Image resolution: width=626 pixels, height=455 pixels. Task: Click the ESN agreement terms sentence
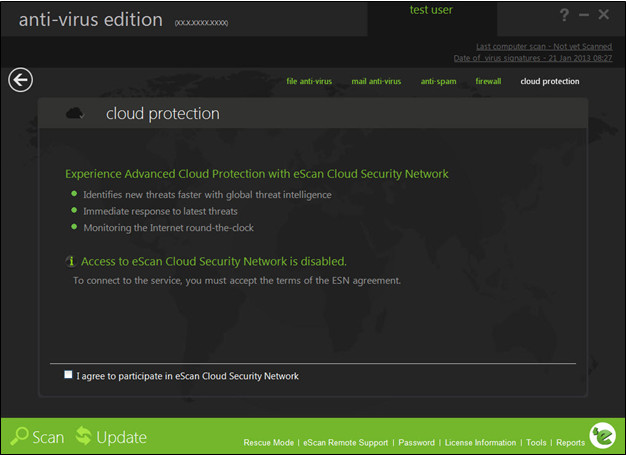pos(237,281)
